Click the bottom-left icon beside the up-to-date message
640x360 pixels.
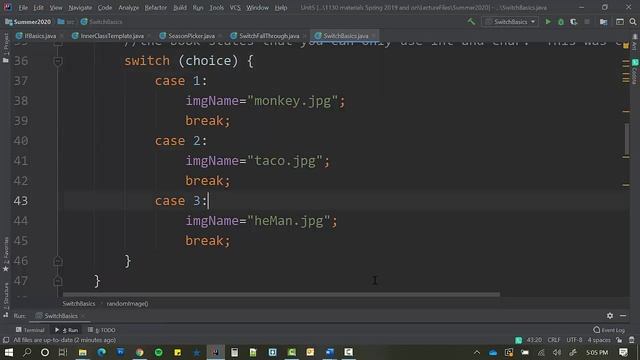(6, 340)
